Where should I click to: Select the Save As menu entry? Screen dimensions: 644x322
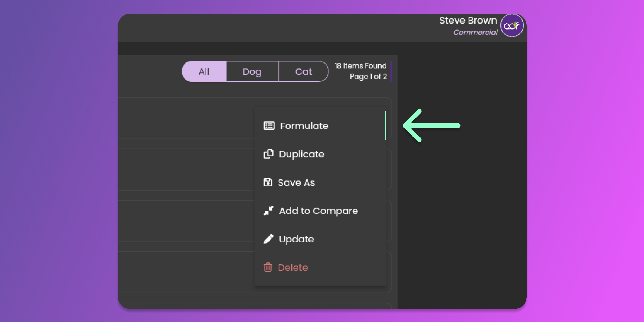pyautogui.click(x=296, y=183)
